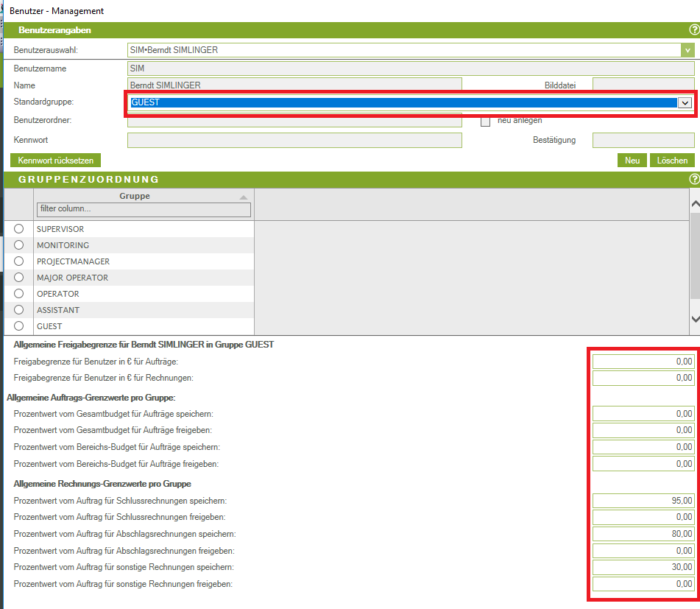Click Schlussrechnungen speichern field showing 95,00
This screenshot has width=700, height=609.
(x=643, y=501)
